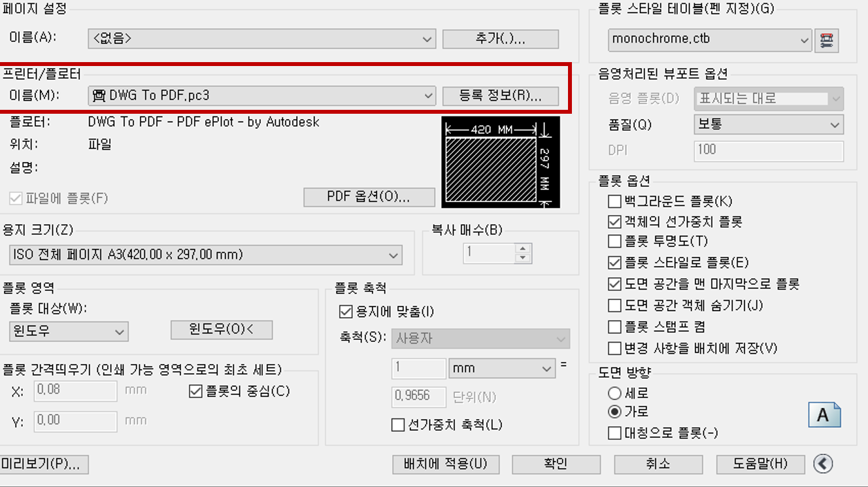
Task: Increase 복사 매수 with the up arrow
Action: point(522,248)
